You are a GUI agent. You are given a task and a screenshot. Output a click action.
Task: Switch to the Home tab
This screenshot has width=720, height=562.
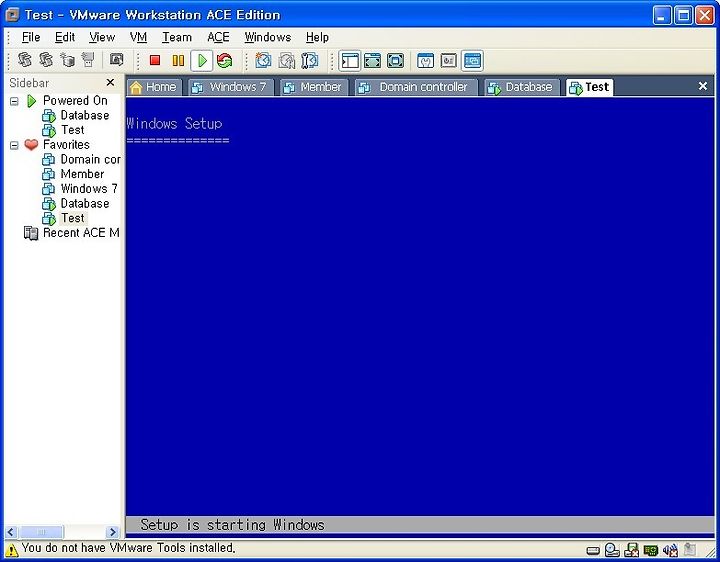tap(154, 87)
